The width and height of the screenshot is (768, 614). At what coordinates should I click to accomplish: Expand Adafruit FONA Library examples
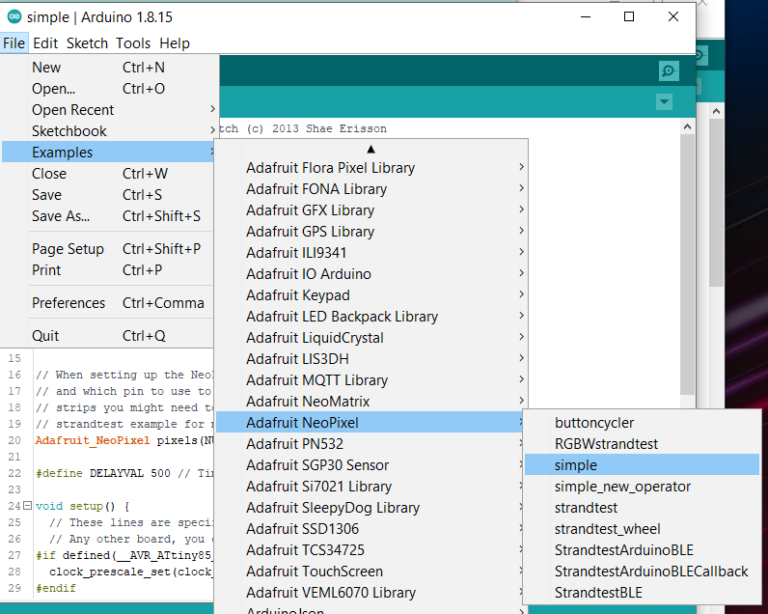point(371,189)
